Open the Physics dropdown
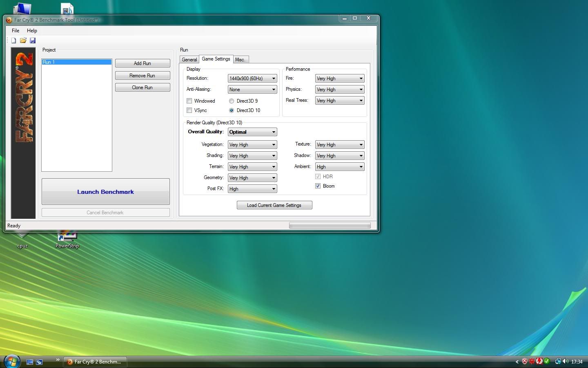Screen dimensions: 588x368 click(x=340, y=90)
